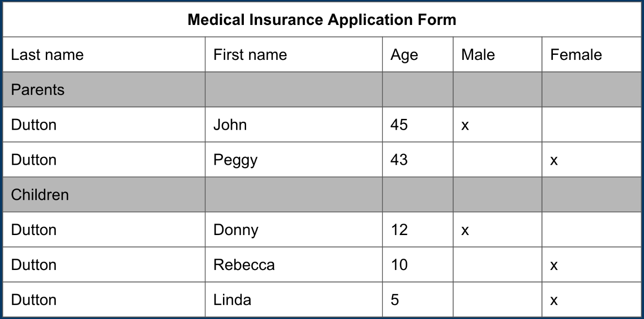Select the Parents section row
644x319 pixels.
click(322, 89)
